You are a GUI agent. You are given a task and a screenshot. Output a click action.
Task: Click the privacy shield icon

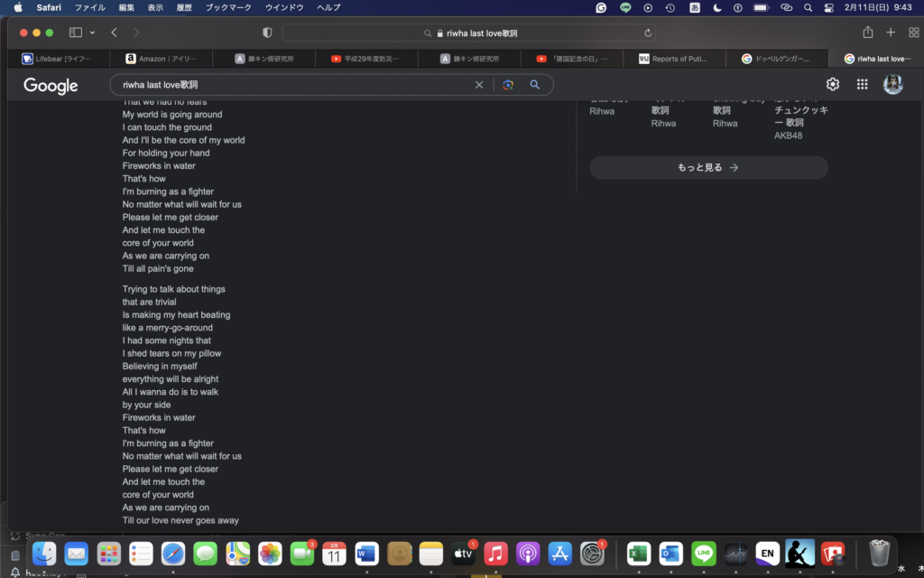point(267,33)
